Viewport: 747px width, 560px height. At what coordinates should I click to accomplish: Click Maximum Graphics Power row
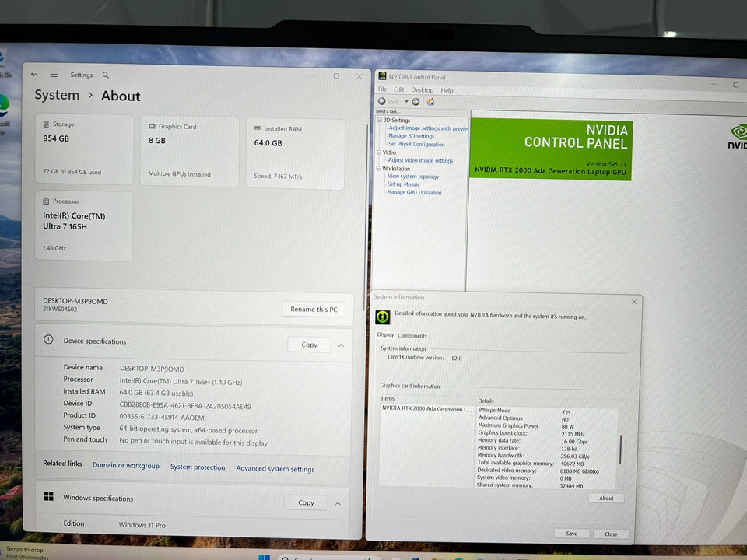[x=526, y=426]
